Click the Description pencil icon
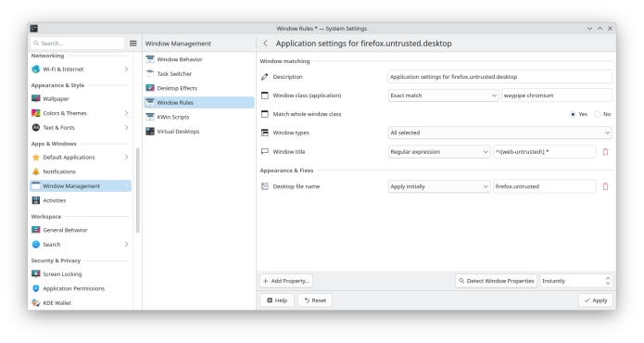 [265, 77]
